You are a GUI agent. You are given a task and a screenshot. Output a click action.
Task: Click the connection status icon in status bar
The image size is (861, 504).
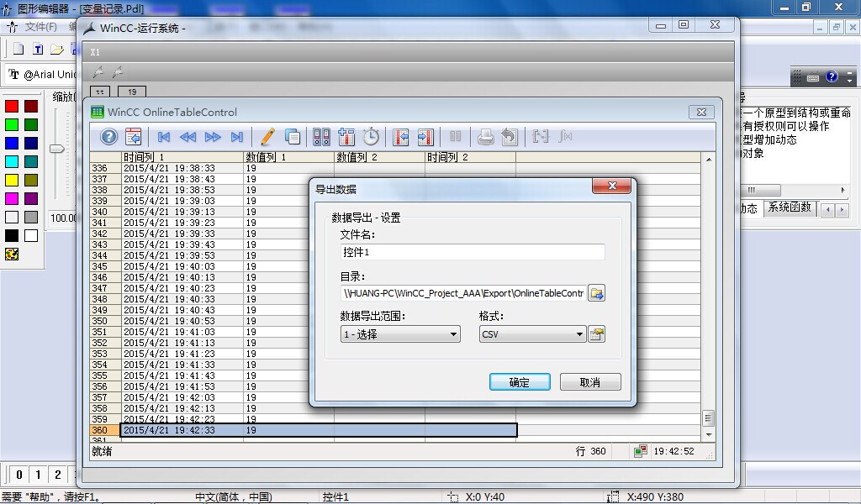(640, 451)
